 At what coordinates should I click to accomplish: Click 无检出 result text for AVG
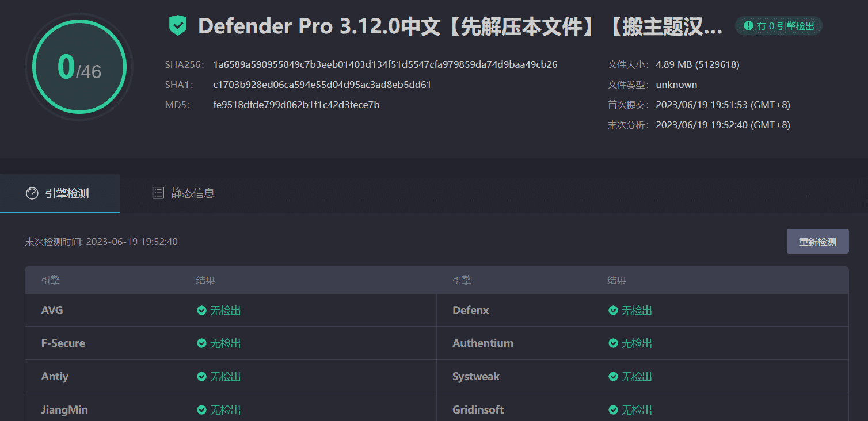tap(225, 311)
